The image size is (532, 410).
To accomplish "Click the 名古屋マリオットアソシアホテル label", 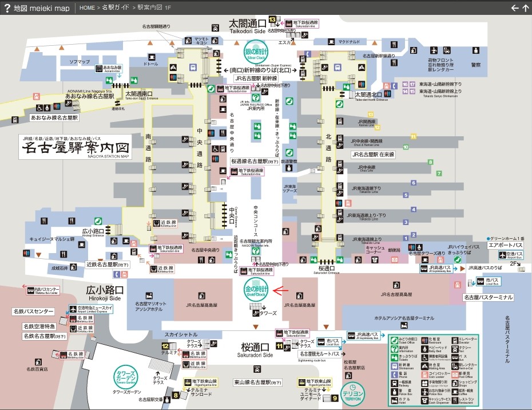I will coord(150,306).
